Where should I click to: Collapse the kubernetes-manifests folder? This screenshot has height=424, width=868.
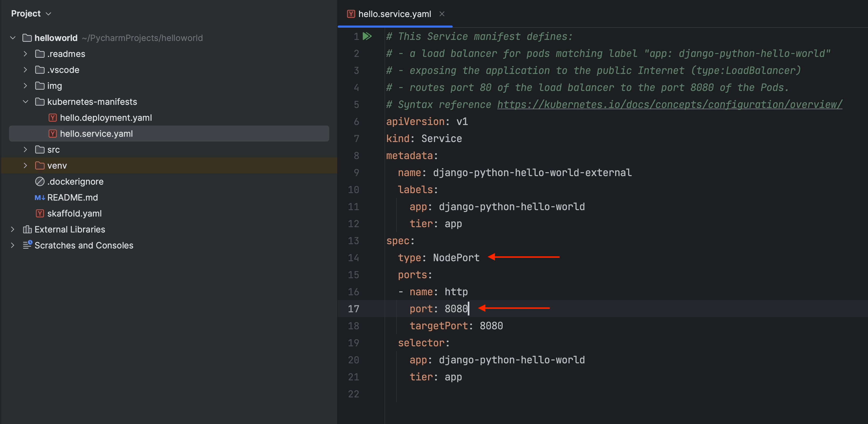click(25, 102)
